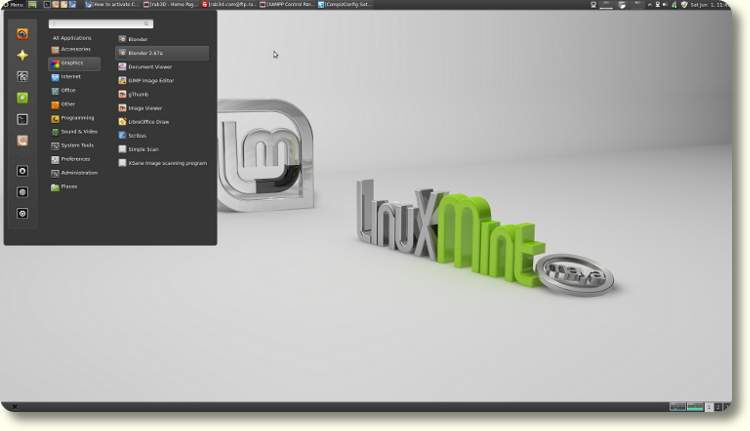Screen dimensions: 750x431
Task: Open the third favorite icon below the star
Action: tap(22, 77)
